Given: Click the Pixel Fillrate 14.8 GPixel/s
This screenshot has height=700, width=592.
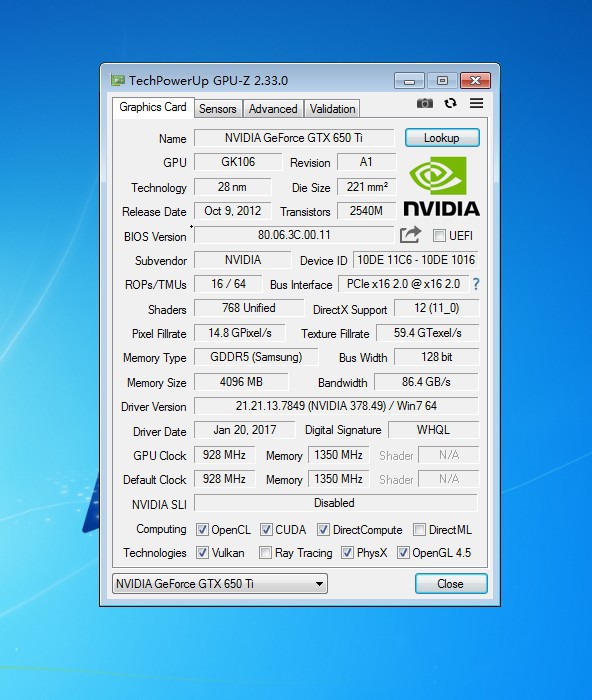Looking at the screenshot, I should click(240, 333).
